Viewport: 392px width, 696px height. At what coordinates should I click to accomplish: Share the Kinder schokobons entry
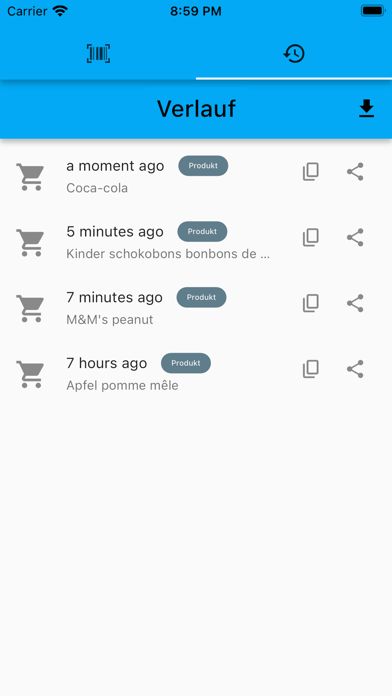(x=355, y=237)
